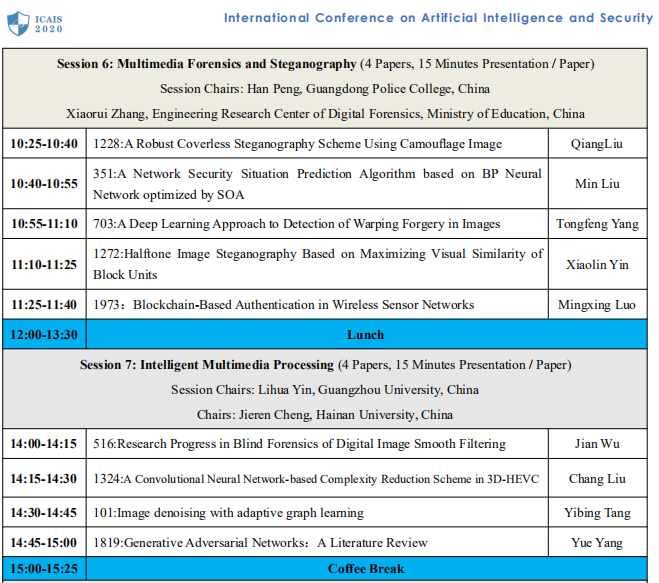Select presenter name QiangLiu

(596, 144)
